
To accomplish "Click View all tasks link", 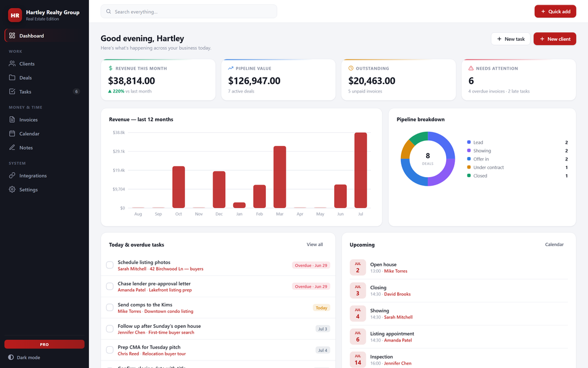I will [x=315, y=244].
